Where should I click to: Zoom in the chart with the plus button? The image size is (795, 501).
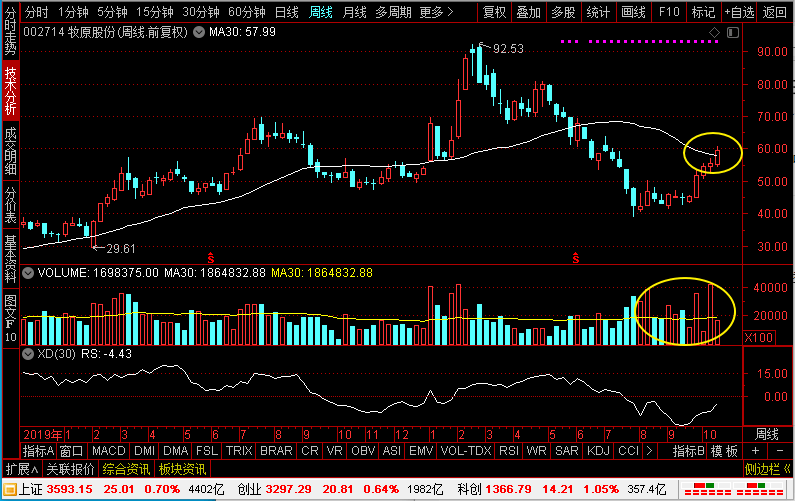755,450
